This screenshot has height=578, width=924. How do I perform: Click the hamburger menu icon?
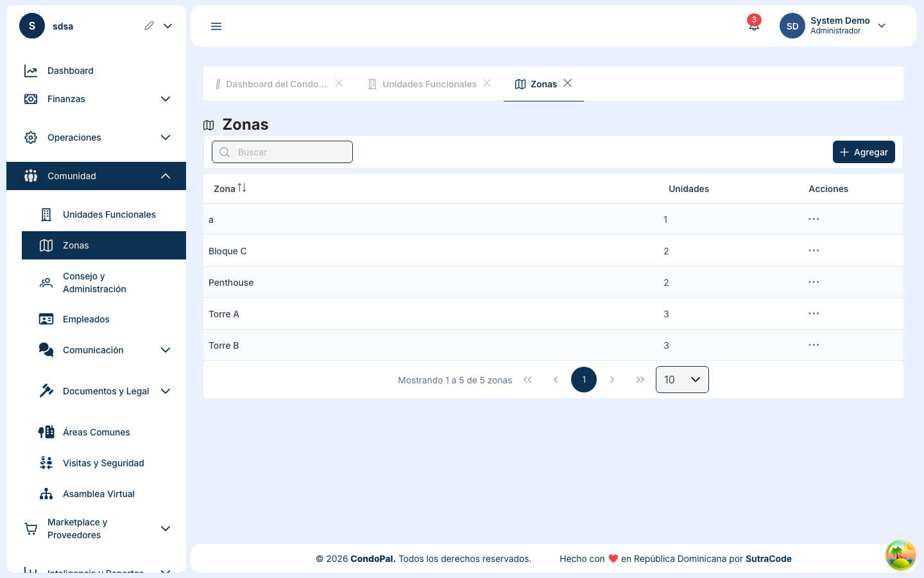tap(216, 26)
